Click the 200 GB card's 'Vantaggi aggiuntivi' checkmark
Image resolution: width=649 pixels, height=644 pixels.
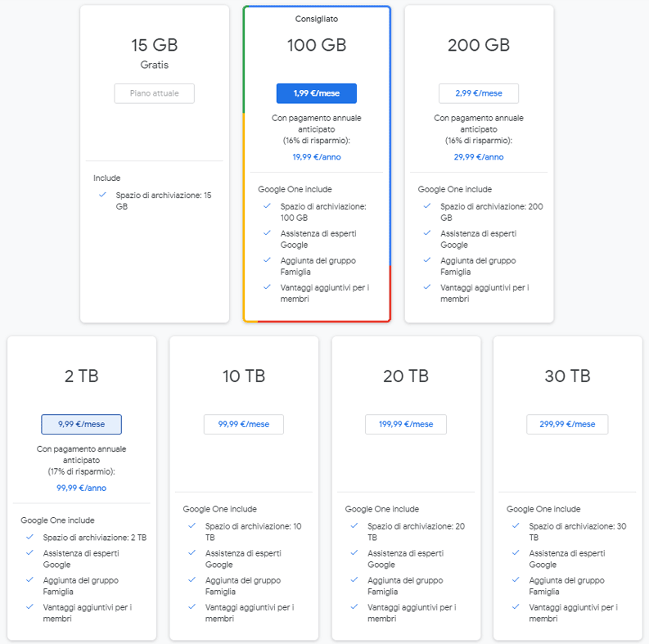427,287
